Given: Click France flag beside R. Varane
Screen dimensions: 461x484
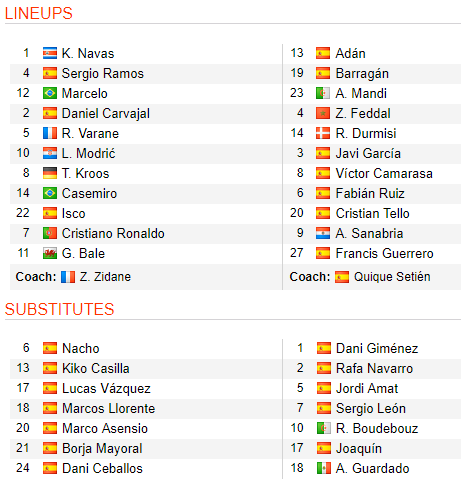Looking at the screenshot, I should (x=50, y=133).
